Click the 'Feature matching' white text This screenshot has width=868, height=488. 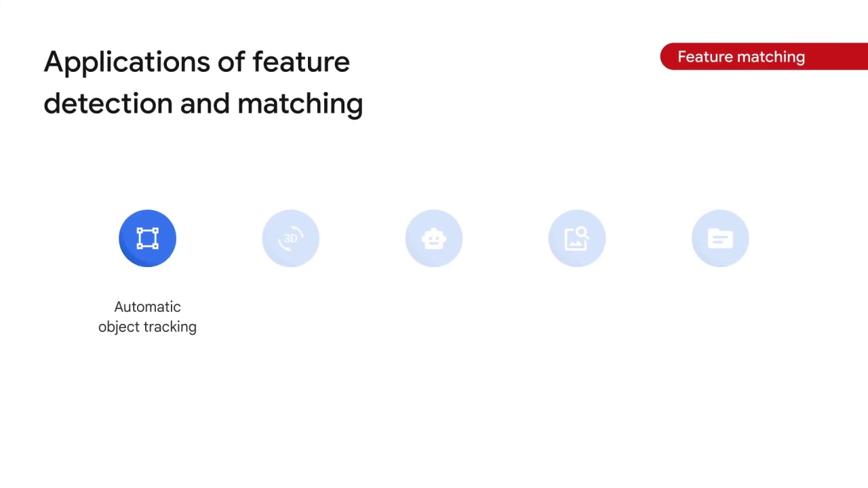741,57
